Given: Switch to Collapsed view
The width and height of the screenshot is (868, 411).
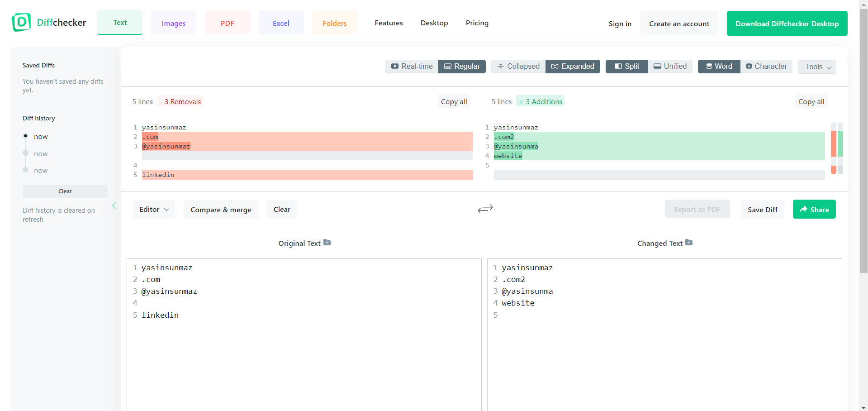Looking at the screenshot, I should 518,67.
